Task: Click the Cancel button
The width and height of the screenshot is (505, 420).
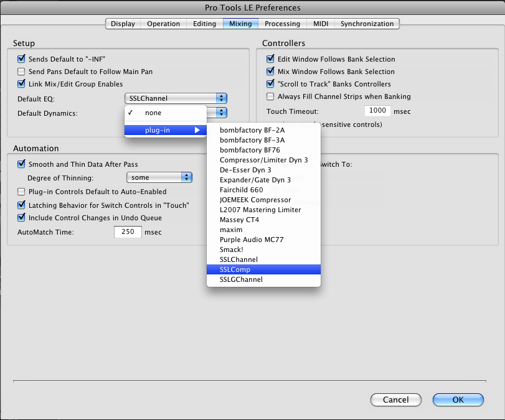Action: 396,399
